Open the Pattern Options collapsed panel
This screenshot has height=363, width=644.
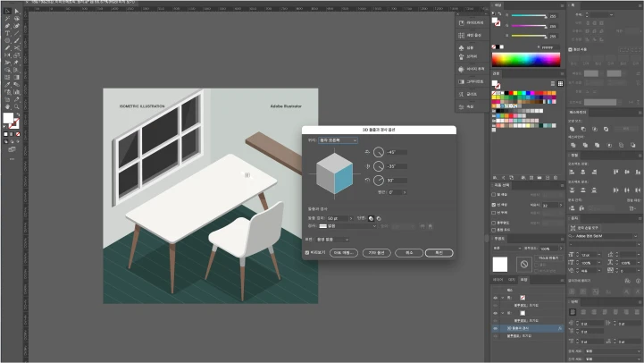coord(472,36)
